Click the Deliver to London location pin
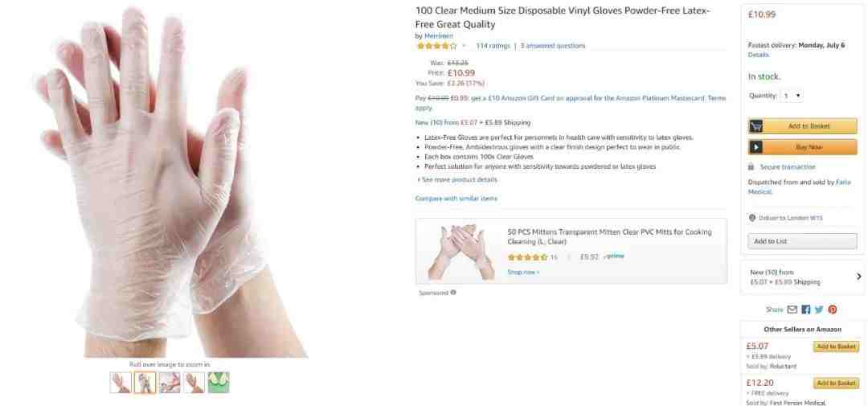868x406 pixels. 751,218
